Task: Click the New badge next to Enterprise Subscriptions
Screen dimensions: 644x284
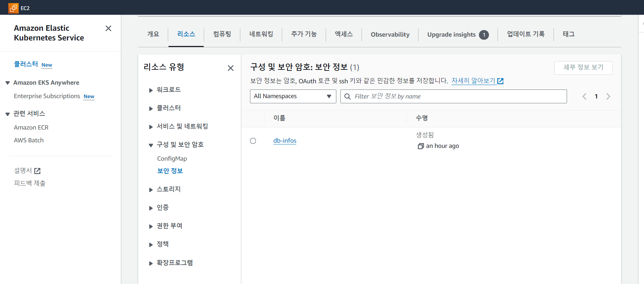Action: click(89, 96)
